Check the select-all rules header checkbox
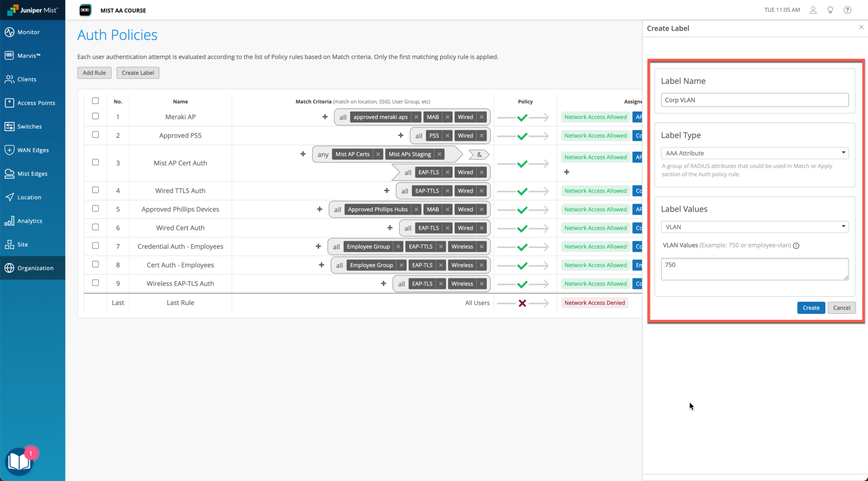Screen dimensions: 868x481 [x=95, y=101]
